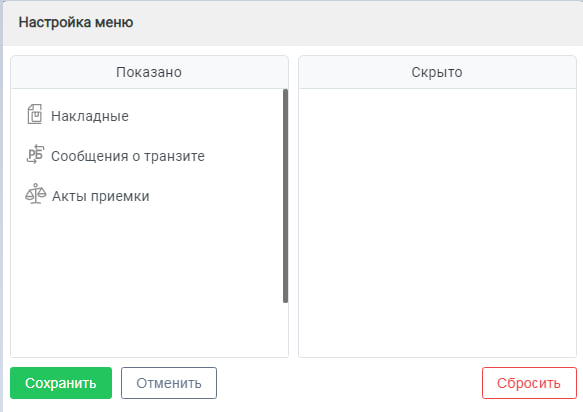Click the Сообщения о транзите transit icon

point(35,154)
